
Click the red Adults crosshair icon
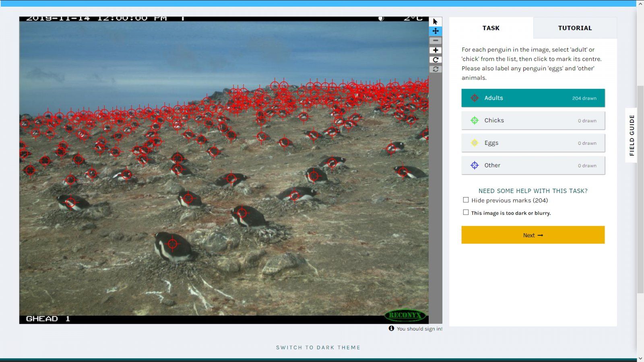coord(475,98)
